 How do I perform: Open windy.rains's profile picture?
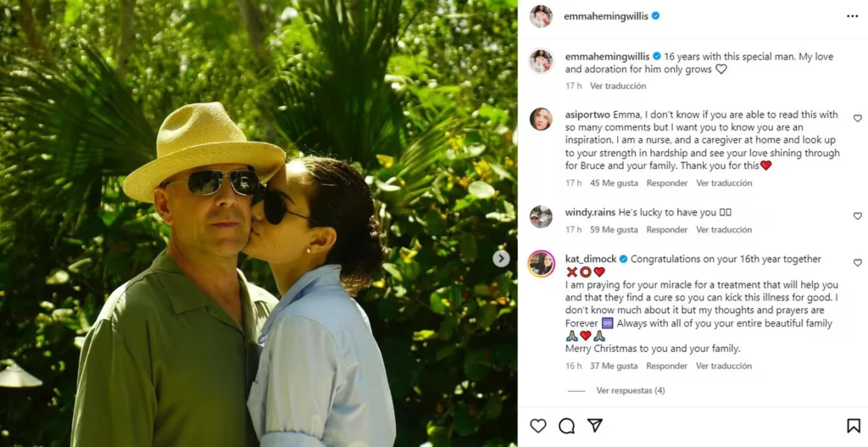click(x=541, y=217)
